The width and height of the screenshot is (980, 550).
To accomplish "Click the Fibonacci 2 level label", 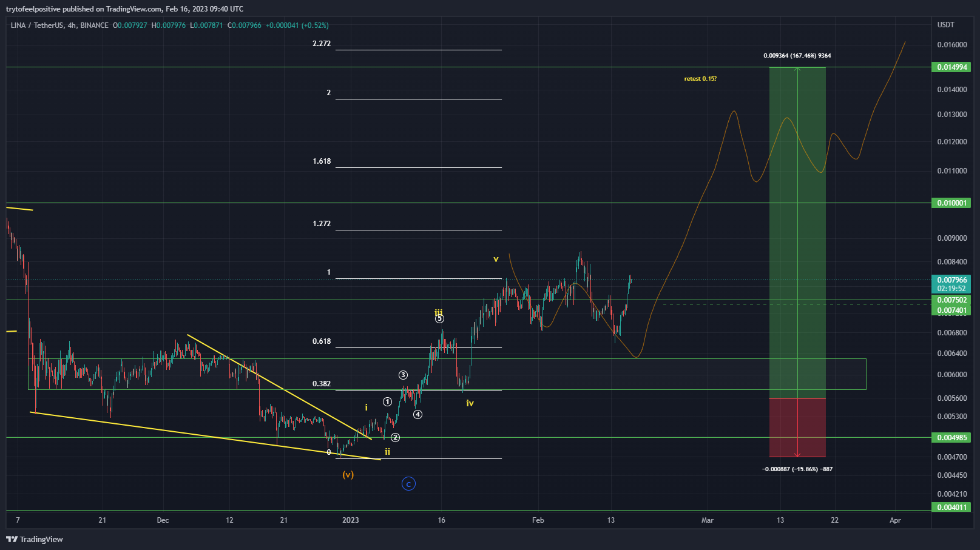I will pyautogui.click(x=329, y=93).
